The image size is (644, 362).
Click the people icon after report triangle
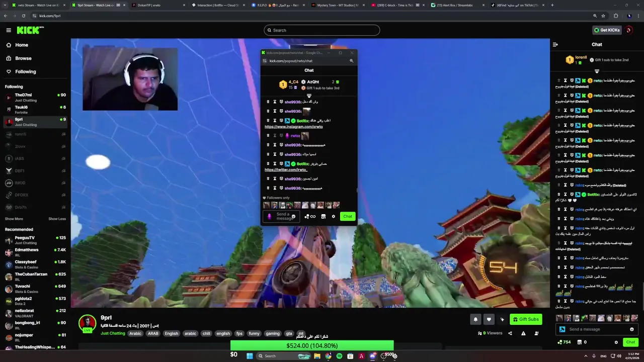click(536, 333)
